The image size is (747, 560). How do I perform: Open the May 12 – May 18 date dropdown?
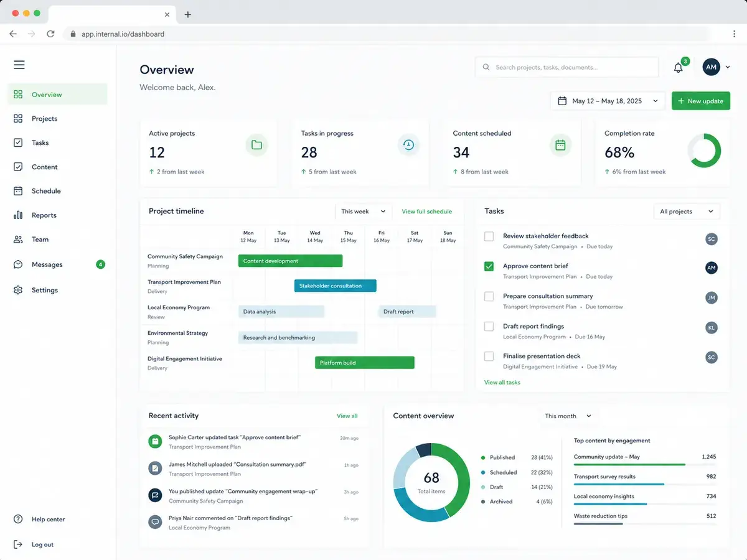pyautogui.click(x=608, y=101)
